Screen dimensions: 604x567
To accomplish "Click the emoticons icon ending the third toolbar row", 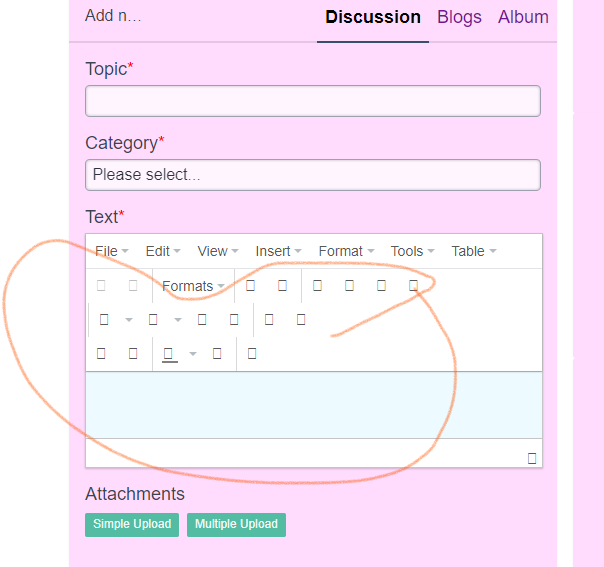I will click(252, 353).
